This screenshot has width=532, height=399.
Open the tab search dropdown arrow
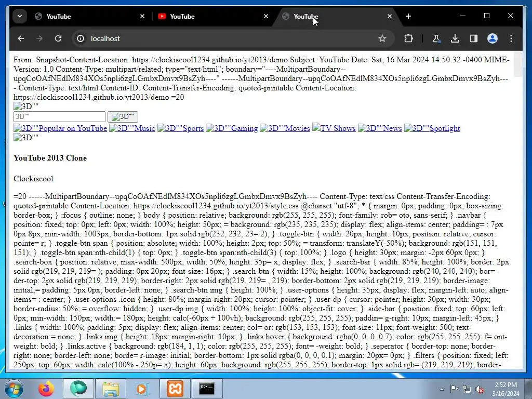click(20, 16)
